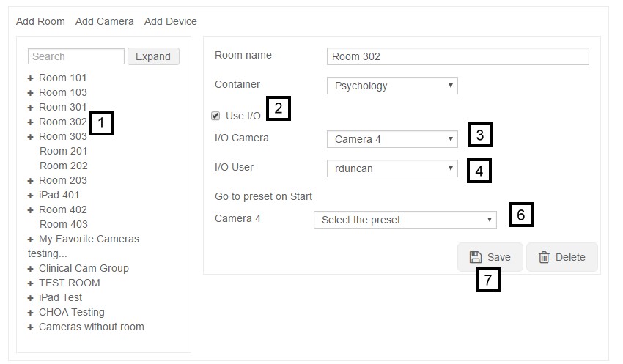623x364 pixels.
Task: Click the Search input field
Action: click(x=76, y=56)
